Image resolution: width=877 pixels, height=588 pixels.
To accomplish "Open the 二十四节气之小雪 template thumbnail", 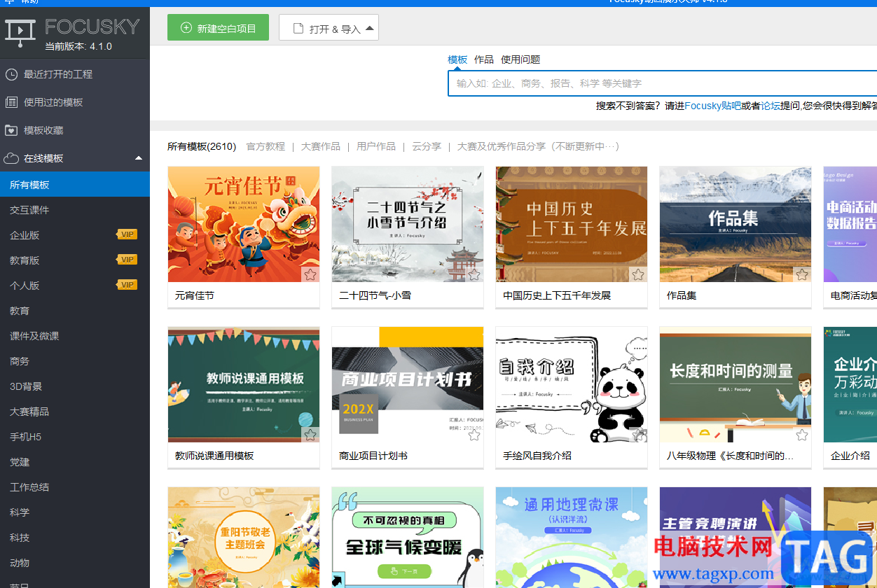I will pyautogui.click(x=408, y=224).
